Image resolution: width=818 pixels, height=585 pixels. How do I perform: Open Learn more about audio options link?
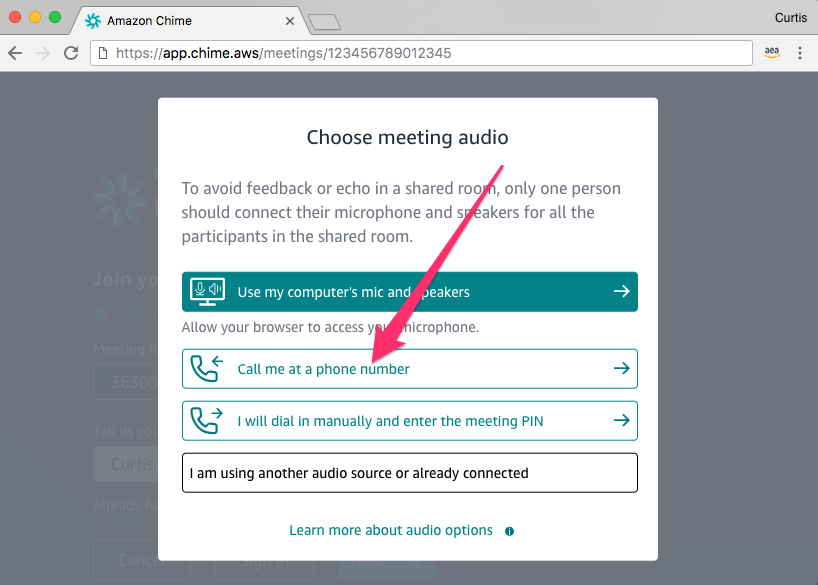pos(391,530)
